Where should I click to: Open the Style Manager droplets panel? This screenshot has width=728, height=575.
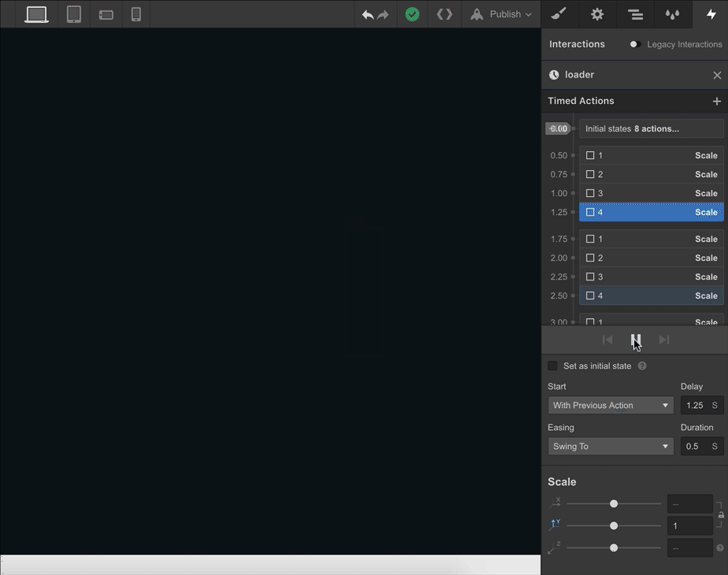point(672,14)
